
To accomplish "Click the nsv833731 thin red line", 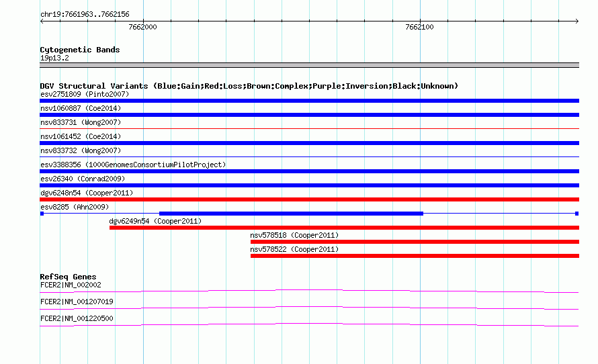I will tap(309, 129).
